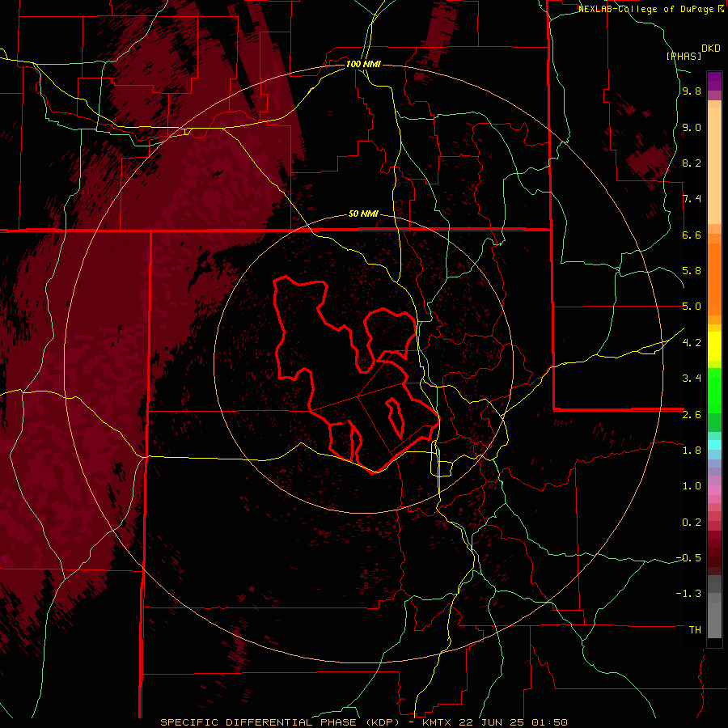
Task: Click the 2.6 scale value
Action: tap(692, 415)
